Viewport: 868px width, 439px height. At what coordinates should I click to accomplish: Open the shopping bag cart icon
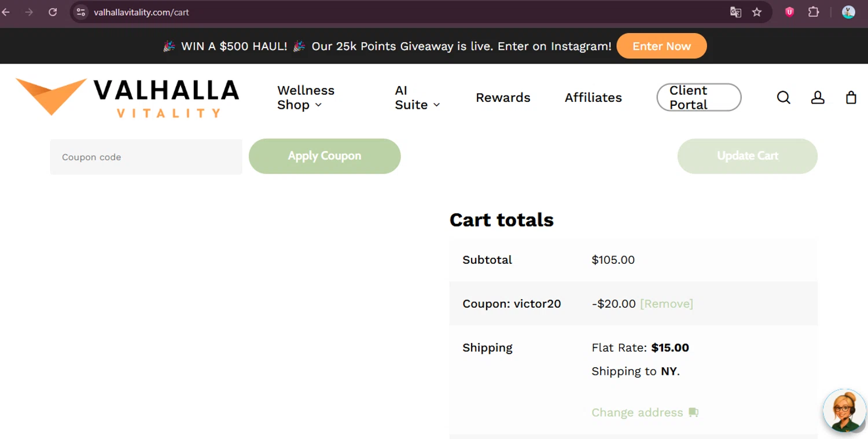tap(851, 98)
